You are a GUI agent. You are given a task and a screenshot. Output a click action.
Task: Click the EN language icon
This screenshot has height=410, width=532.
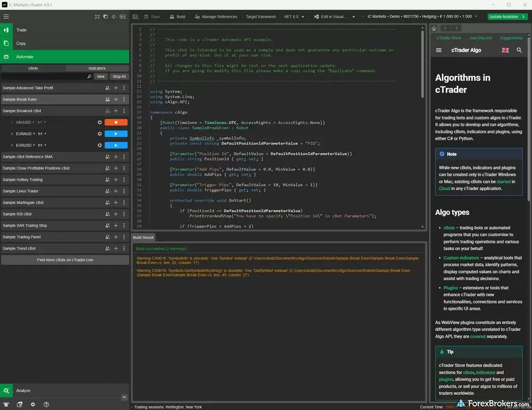[123, 16]
